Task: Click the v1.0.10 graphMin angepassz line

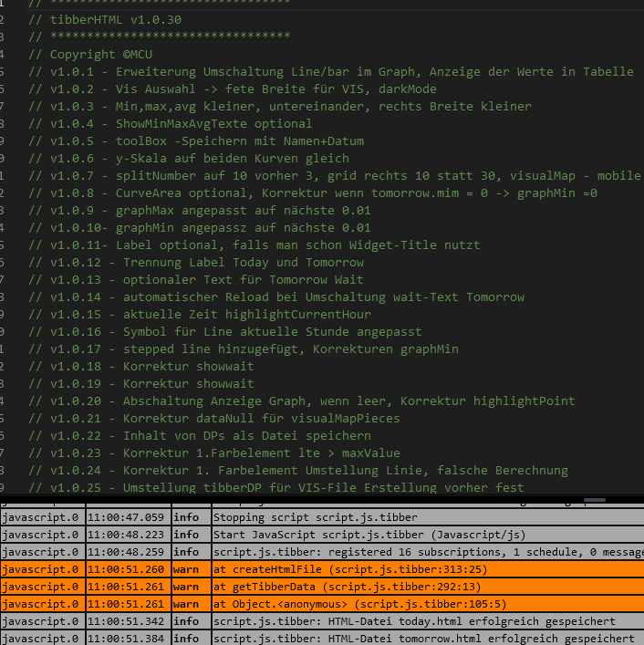Action: tap(200, 227)
